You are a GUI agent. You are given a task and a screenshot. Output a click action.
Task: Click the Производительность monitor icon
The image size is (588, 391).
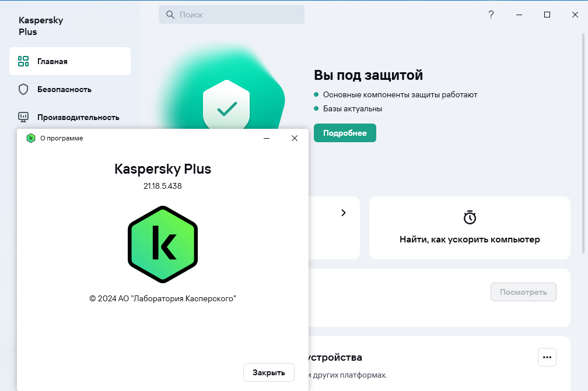[x=23, y=117]
